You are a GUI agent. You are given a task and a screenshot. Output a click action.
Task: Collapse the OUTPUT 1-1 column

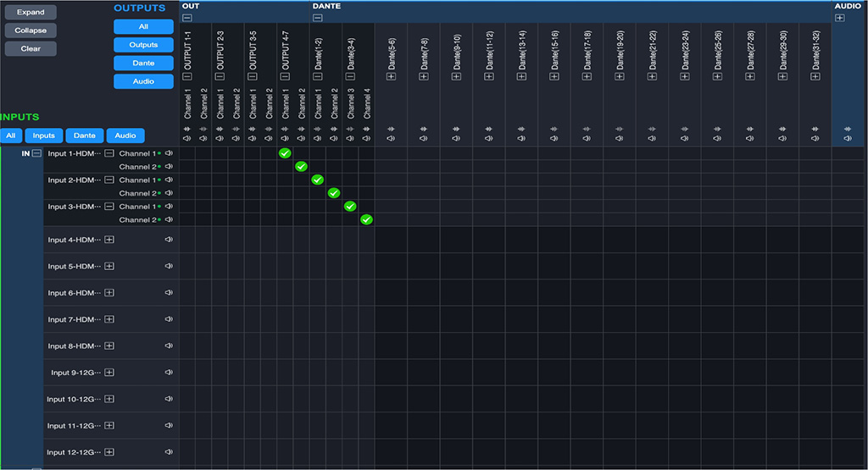pyautogui.click(x=187, y=76)
